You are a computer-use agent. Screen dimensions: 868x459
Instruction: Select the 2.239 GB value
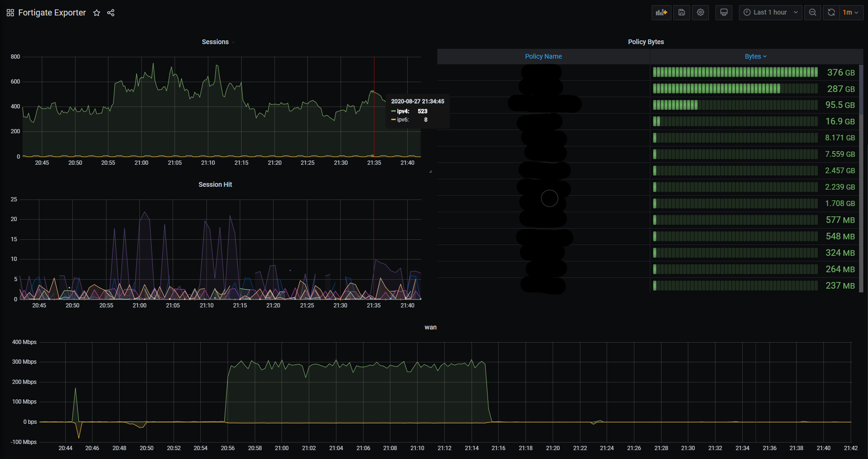840,187
